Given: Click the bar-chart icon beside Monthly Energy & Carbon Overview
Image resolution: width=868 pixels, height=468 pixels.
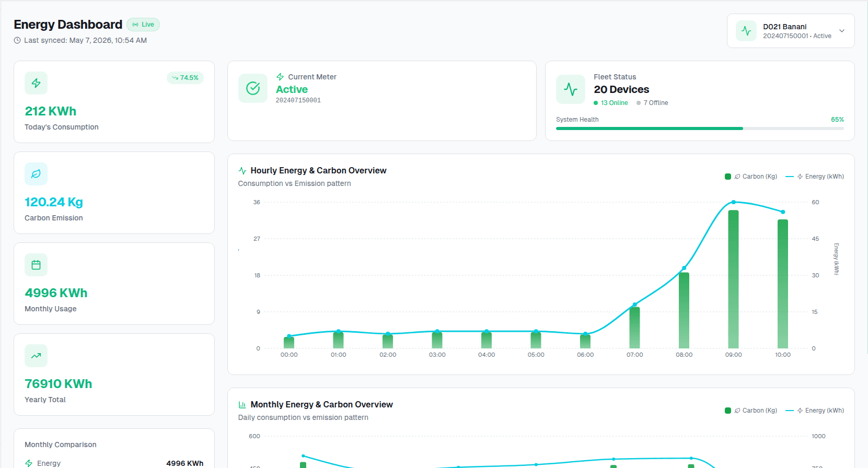Looking at the screenshot, I should tap(242, 405).
